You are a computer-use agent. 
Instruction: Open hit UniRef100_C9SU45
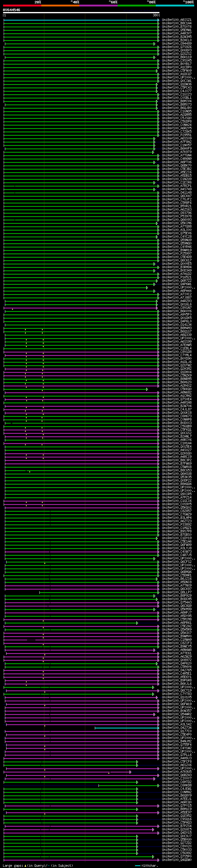176,61
